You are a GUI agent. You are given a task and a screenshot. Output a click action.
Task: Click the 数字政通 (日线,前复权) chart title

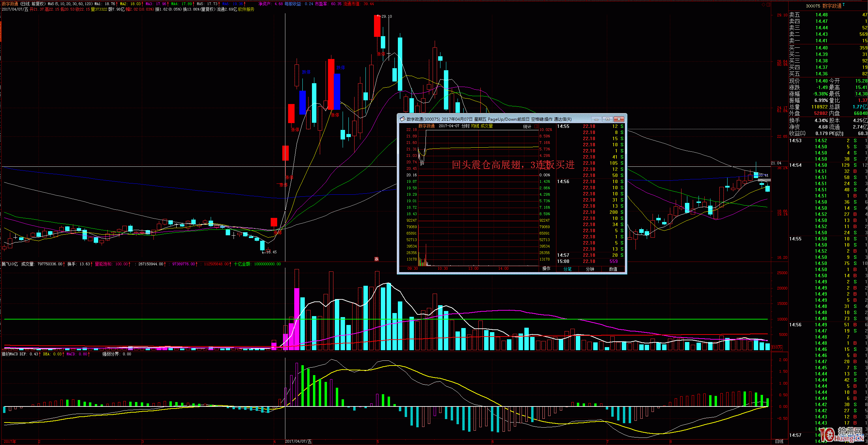23,4
